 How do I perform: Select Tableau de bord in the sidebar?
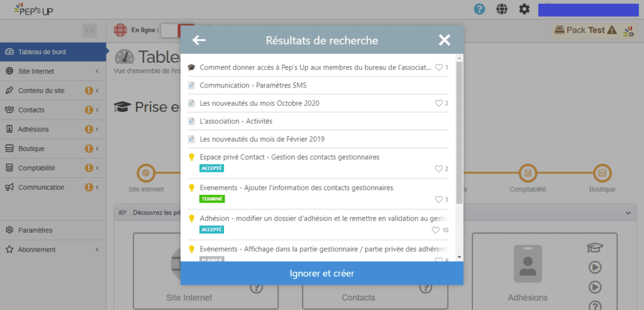click(x=42, y=52)
